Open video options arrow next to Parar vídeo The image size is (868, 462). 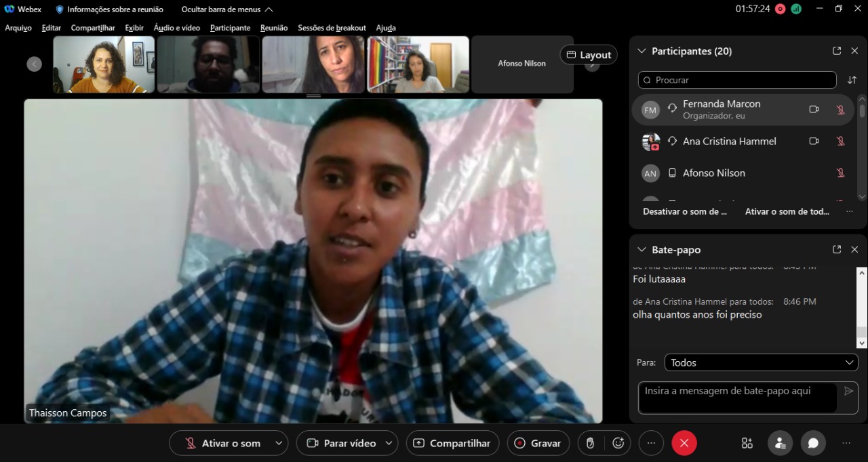389,443
